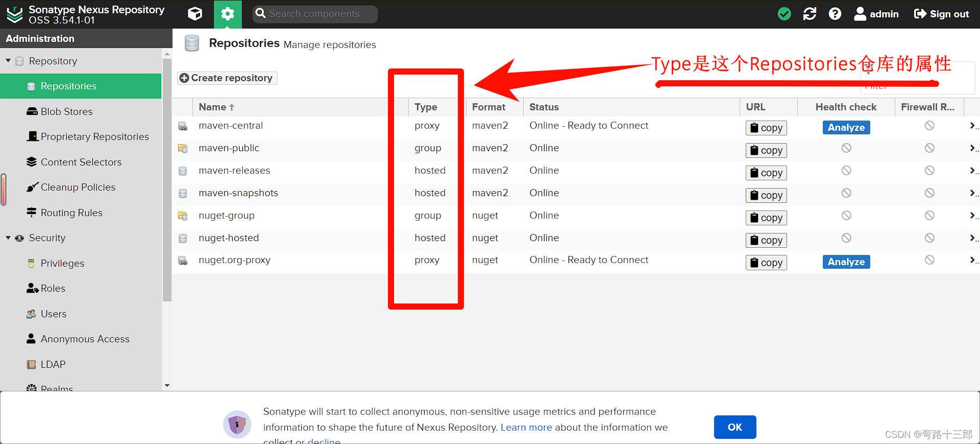980x444 pixels.
Task: Click the Anonymous Access person icon
Action: point(31,338)
